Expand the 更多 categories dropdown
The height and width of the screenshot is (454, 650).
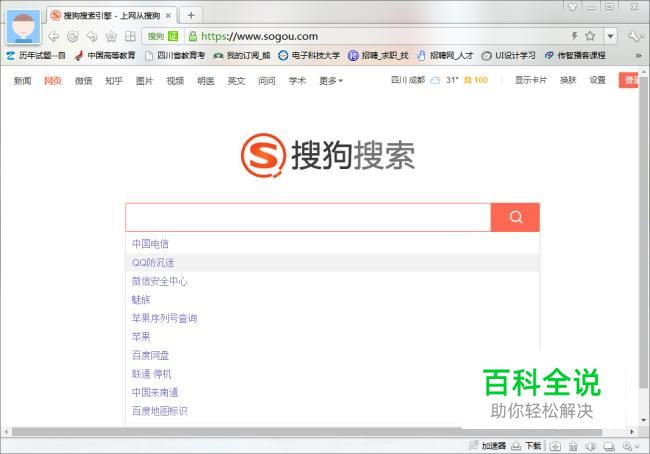pyautogui.click(x=331, y=80)
